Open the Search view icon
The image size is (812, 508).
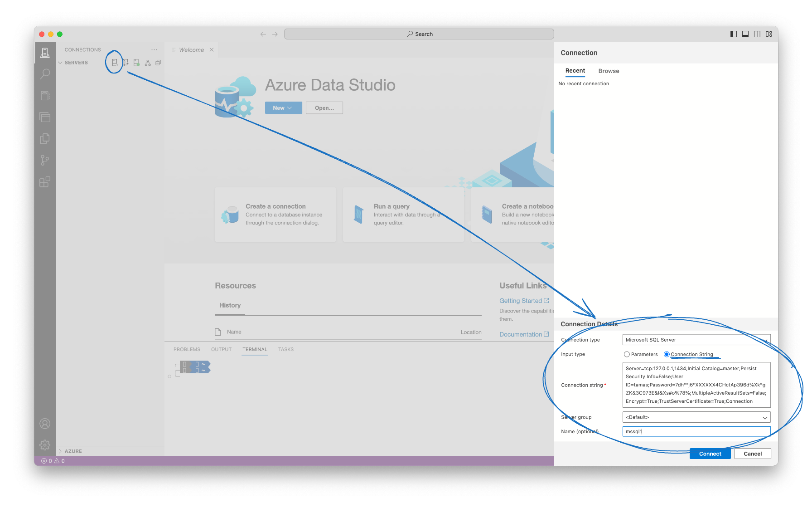pyautogui.click(x=45, y=74)
